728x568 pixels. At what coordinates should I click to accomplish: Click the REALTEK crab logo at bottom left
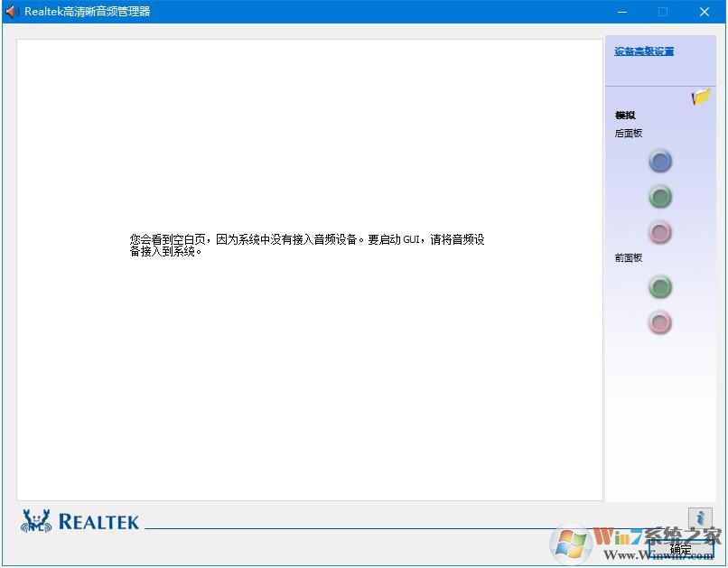(x=34, y=520)
